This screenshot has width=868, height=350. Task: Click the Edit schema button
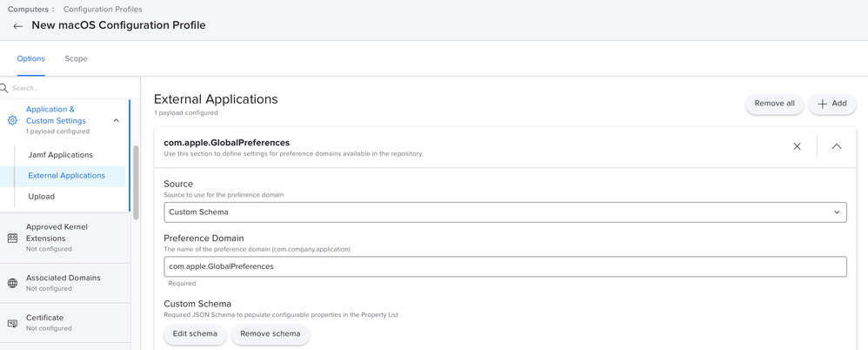[195, 334]
